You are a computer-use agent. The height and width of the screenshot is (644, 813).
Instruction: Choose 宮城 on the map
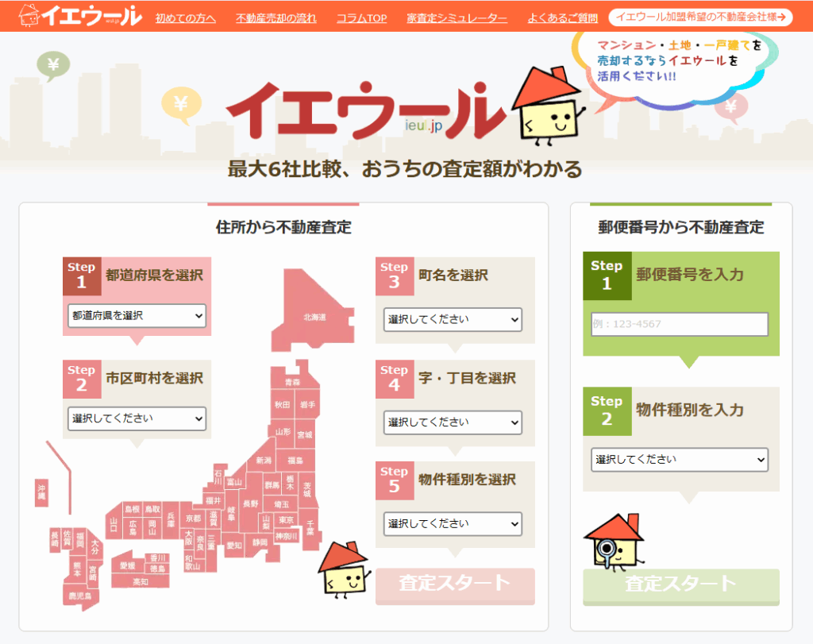[x=304, y=434]
